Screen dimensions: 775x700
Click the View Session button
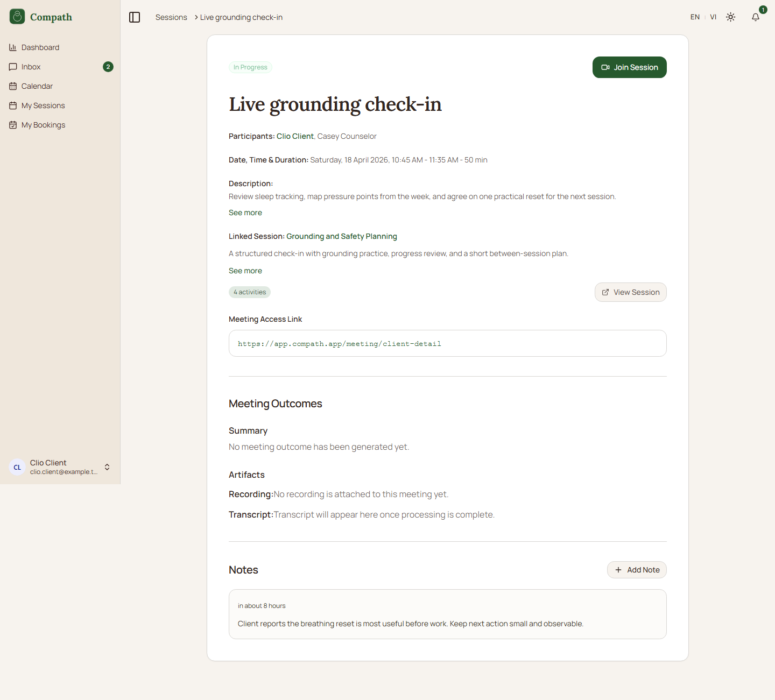[x=630, y=292]
